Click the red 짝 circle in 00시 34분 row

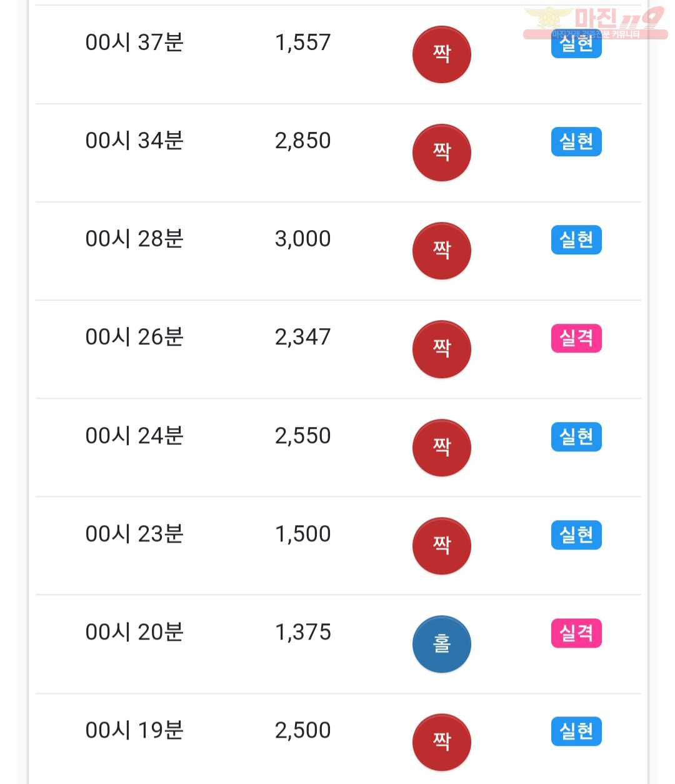[441, 153]
